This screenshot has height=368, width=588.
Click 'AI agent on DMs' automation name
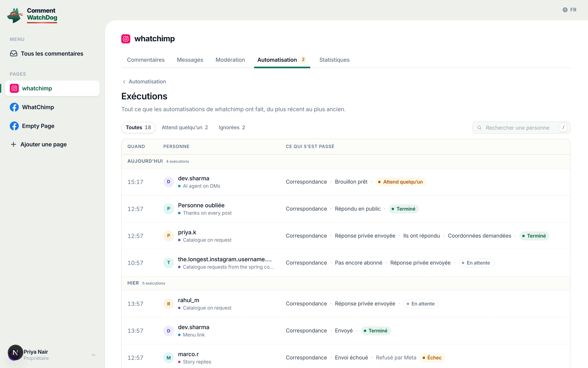tap(202, 186)
